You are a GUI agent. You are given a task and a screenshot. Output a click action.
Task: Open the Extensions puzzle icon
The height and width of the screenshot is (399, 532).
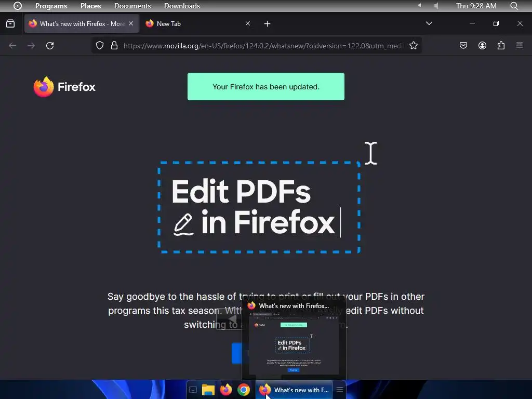(x=501, y=46)
